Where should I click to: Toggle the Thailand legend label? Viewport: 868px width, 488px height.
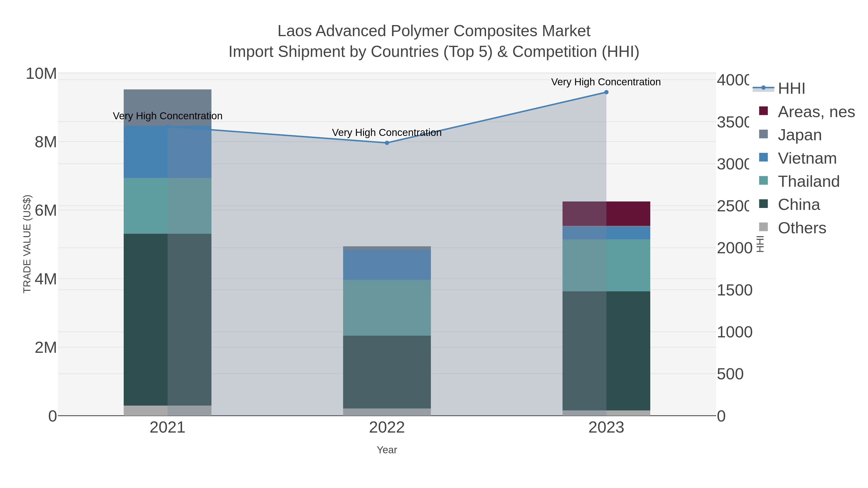click(809, 181)
